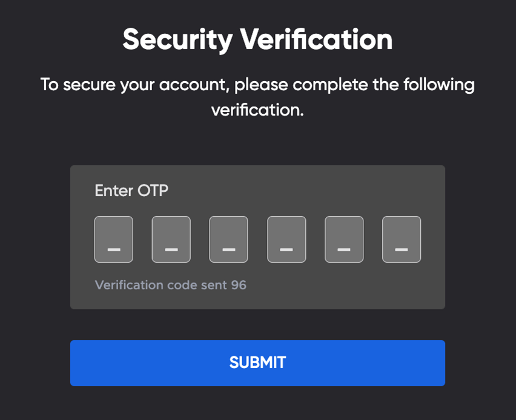Viewport: 516px width, 420px height.
Task: Click the Security Verification heading
Action: click(x=257, y=39)
